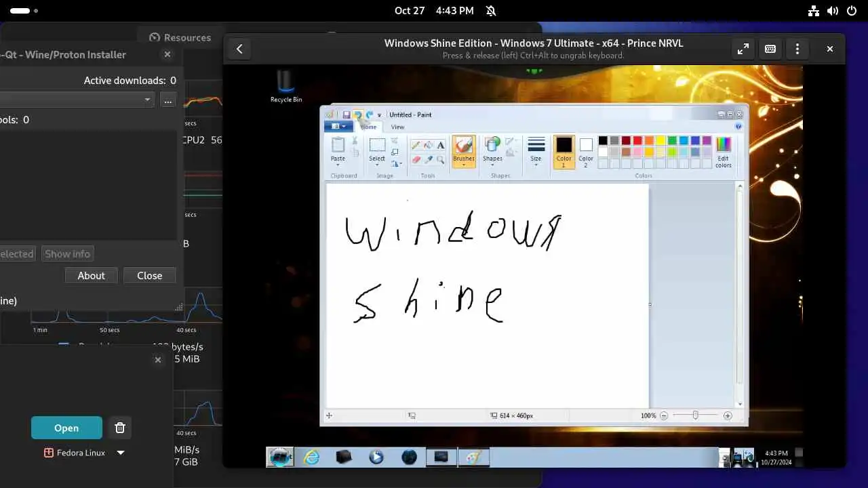Click the blue Open button
Image resolution: width=868 pixels, height=488 pixels.
pyautogui.click(x=66, y=428)
